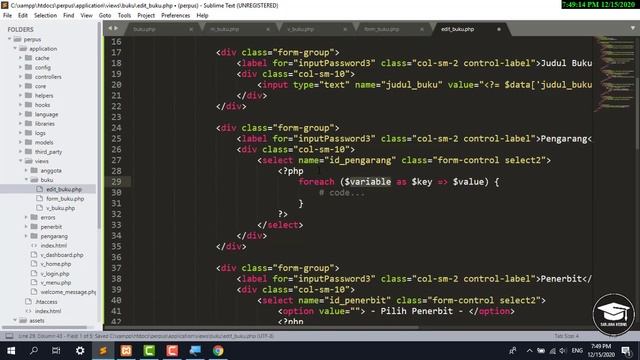
Task: Click the editor horizontal scrollbar
Action: click(261, 327)
